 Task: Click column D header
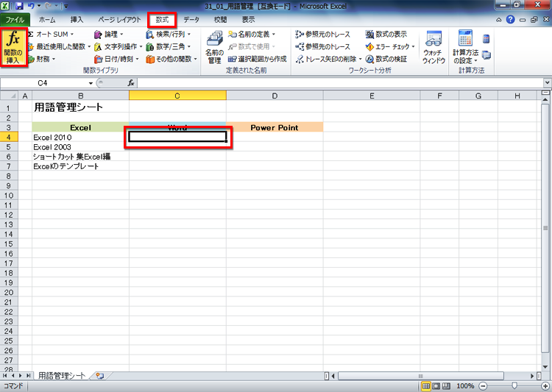[275, 96]
